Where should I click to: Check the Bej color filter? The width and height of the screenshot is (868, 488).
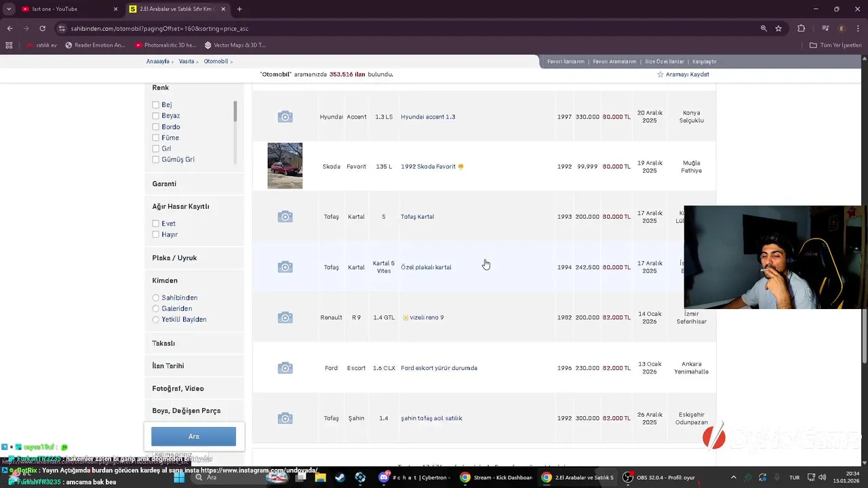tap(156, 105)
